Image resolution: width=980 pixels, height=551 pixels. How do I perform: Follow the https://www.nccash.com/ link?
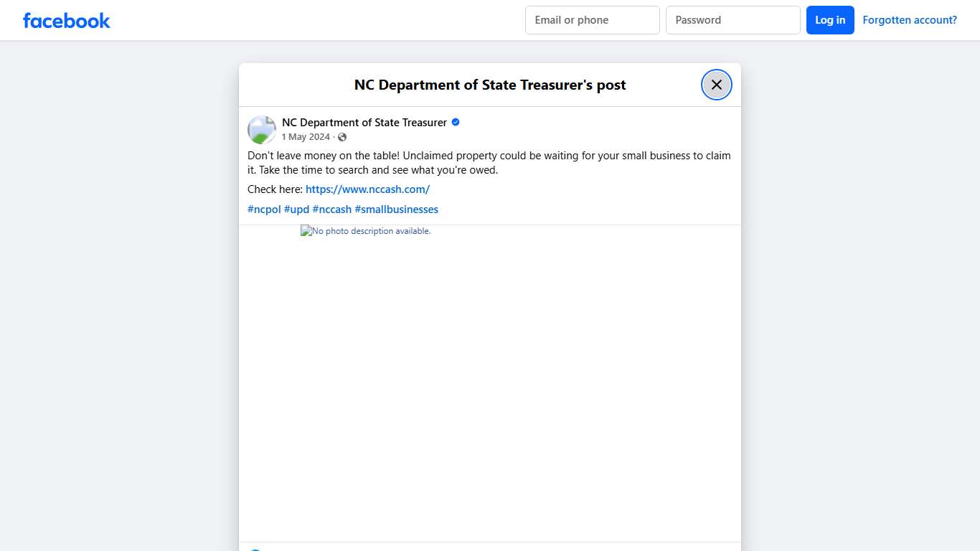point(367,189)
